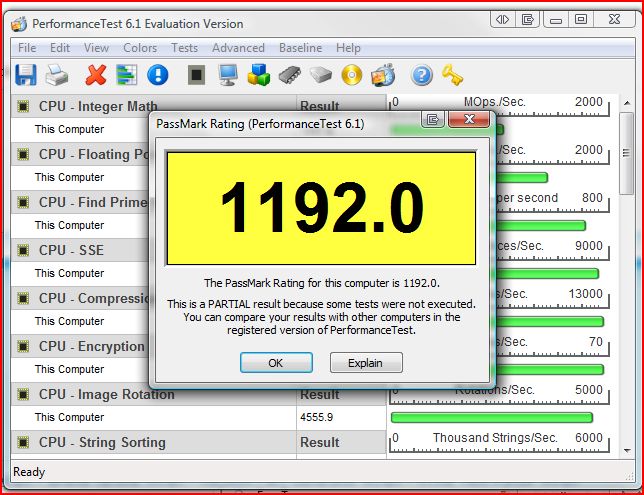Viewport: 644px width, 495px height.
Task: Click the computer monitor toolbar icon
Action: pyautogui.click(x=228, y=75)
